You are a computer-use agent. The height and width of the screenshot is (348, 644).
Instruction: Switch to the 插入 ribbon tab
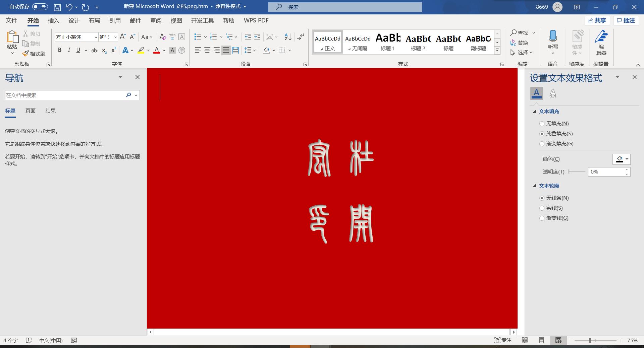[x=53, y=20]
